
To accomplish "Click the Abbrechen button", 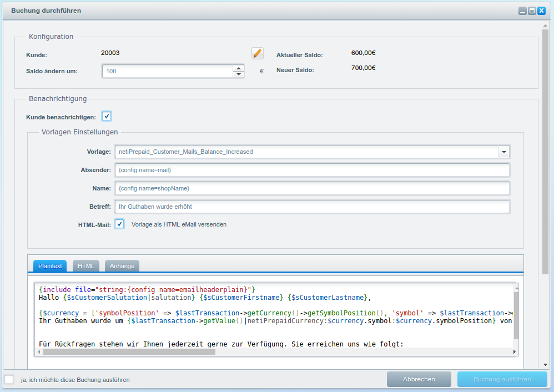I will tap(419, 379).
